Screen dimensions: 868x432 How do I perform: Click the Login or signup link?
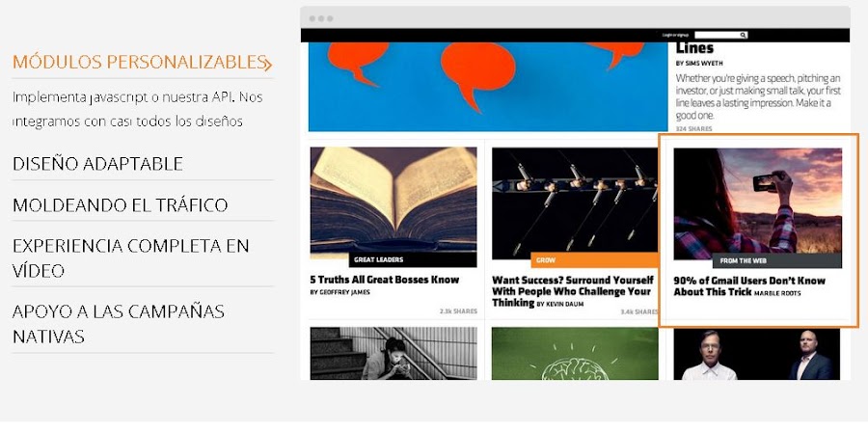tap(675, 36)
